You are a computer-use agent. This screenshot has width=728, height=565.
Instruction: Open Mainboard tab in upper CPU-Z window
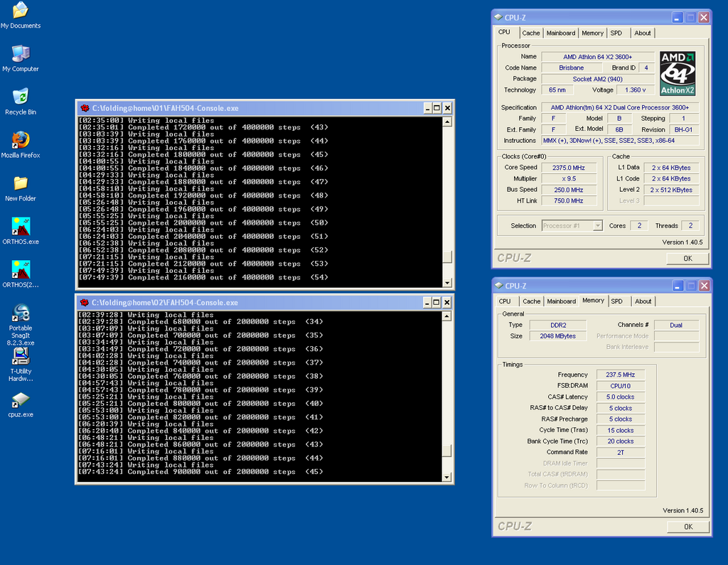coord(561,33)
